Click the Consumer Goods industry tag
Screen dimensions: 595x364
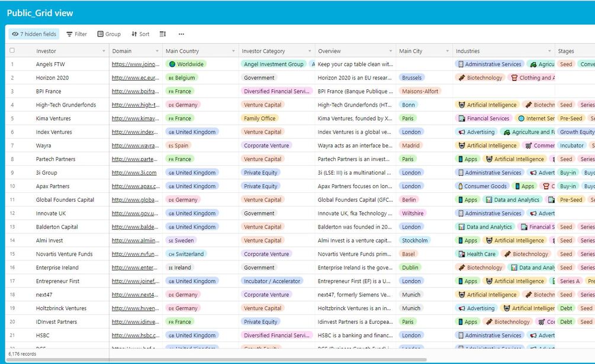coord(483,186)
